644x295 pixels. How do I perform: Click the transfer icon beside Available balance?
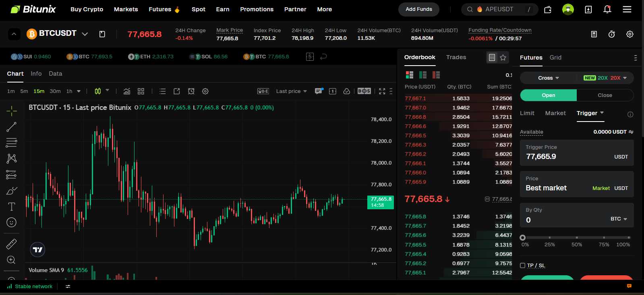tap(631, 132)
